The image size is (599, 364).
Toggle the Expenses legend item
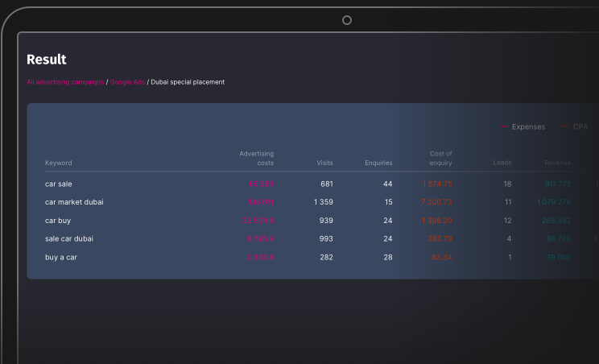coord(523,126)
